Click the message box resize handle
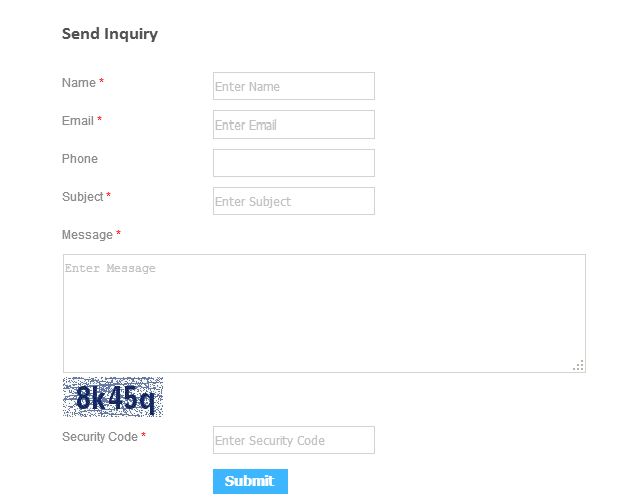 tap(578, 366)
